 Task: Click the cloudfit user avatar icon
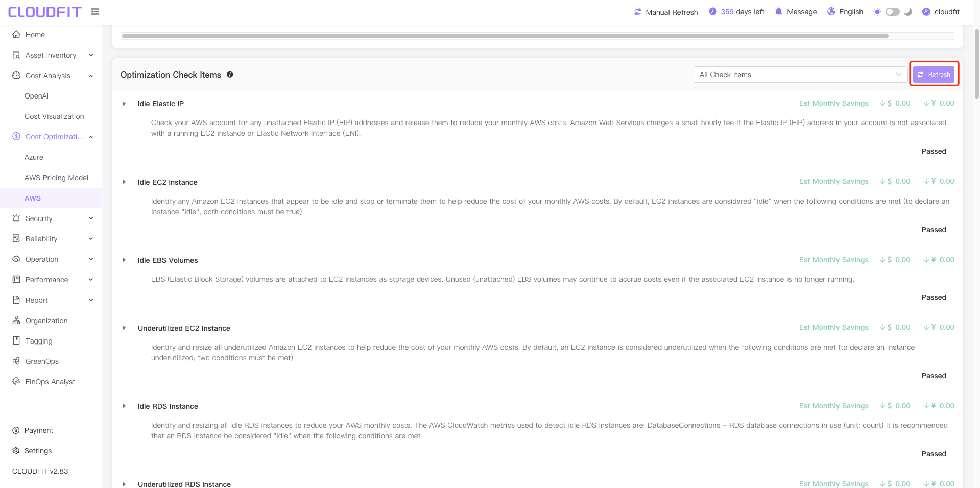(x=926, y=12)
